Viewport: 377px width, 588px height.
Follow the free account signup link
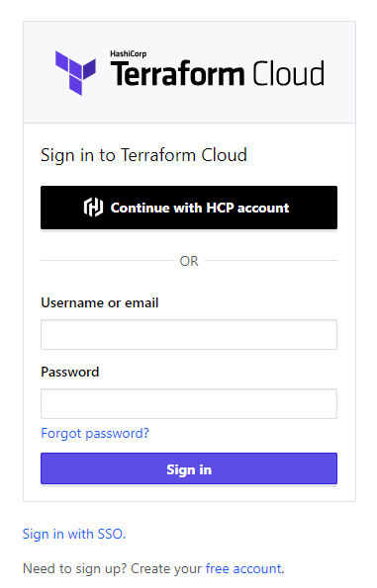(x=244, y=568)
